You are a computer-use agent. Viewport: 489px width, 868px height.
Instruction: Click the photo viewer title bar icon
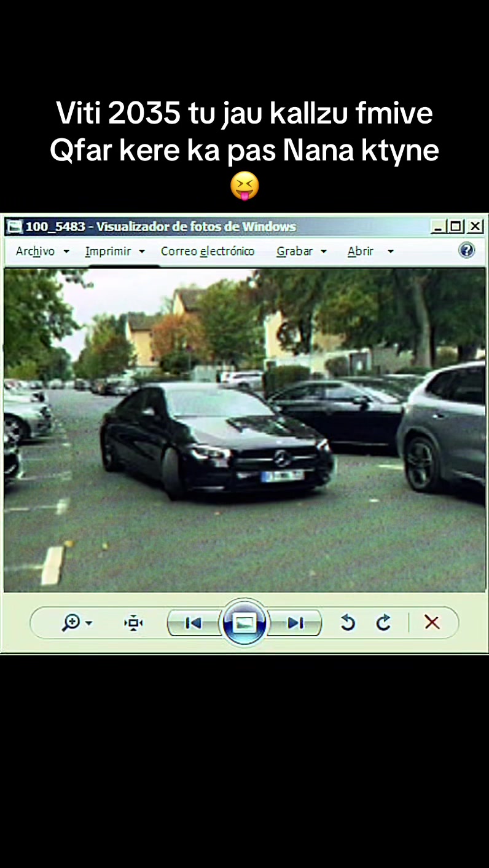coord(14,227)
